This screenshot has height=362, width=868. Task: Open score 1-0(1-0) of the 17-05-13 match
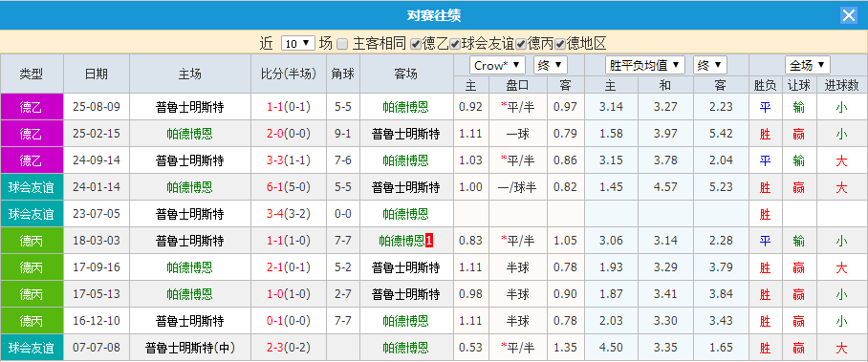click(289, 294)
